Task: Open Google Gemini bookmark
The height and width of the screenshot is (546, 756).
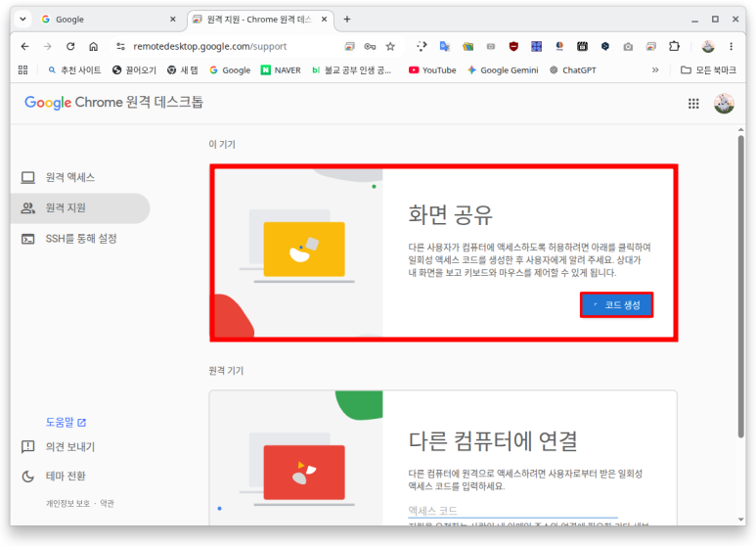Action: (503, 69)
